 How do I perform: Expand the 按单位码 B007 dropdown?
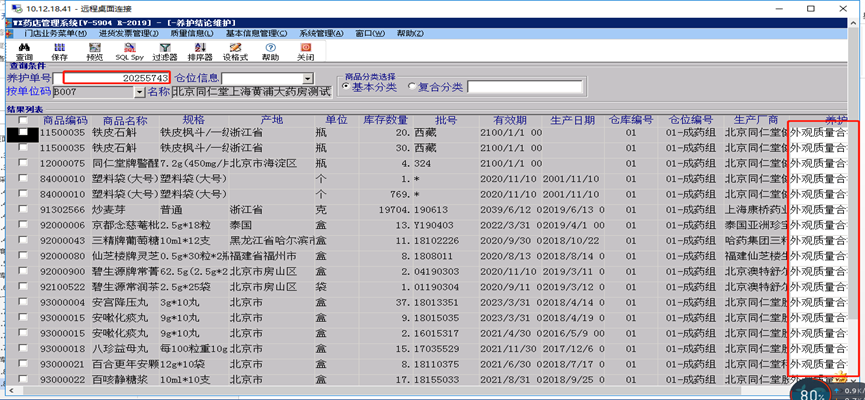[x=138, y=92]
